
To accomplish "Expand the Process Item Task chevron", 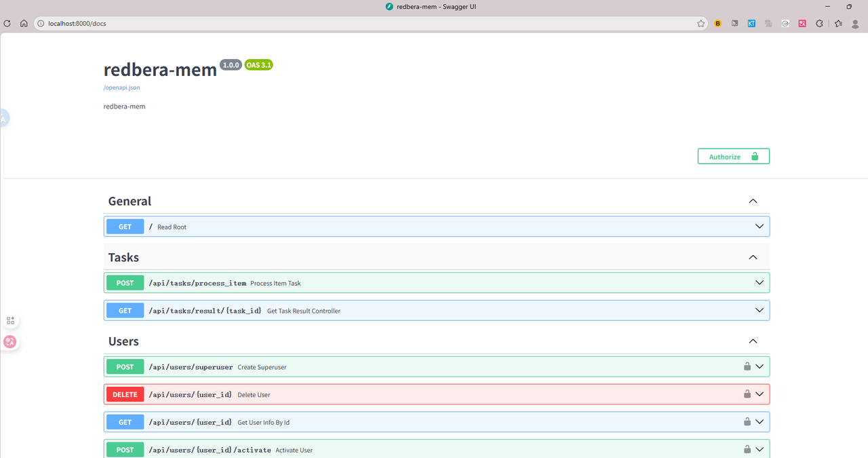I will (x=759, y=283).
